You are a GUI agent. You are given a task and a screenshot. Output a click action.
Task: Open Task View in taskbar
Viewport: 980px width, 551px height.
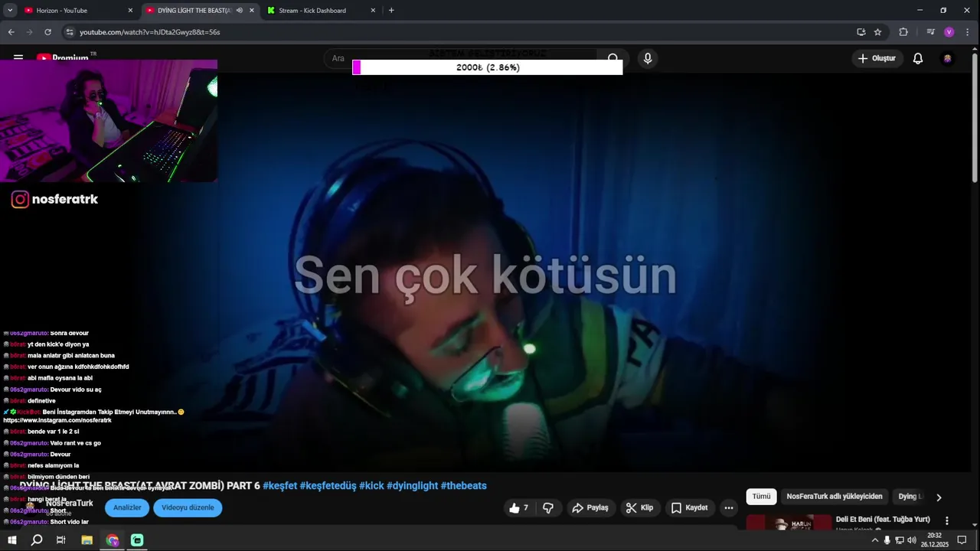61,540
